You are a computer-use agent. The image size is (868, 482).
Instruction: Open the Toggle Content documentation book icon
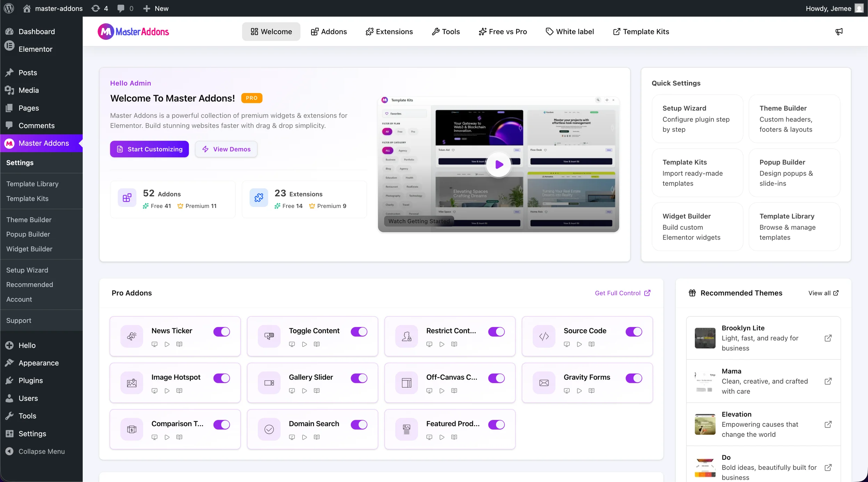[317, 344]
